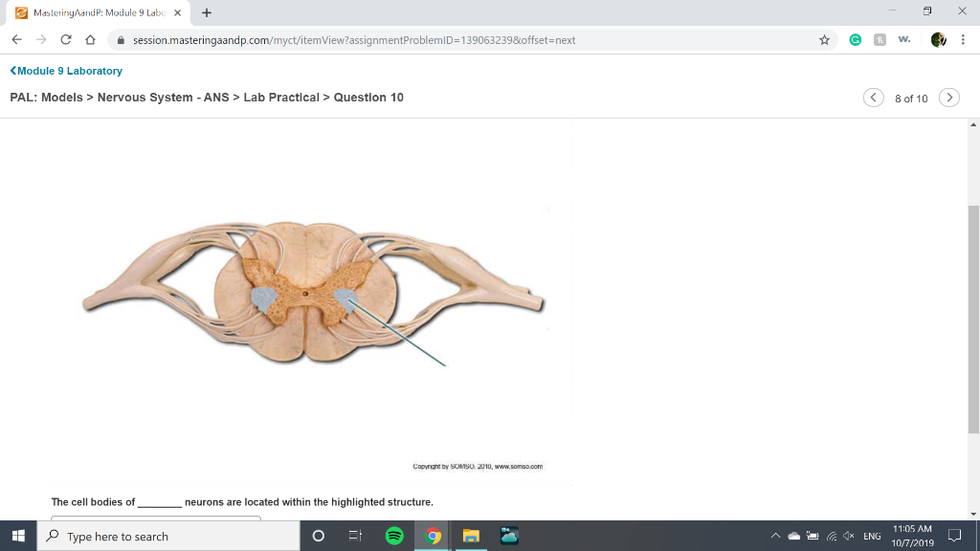Click the grayed R extension icon
980x551 pixels.
882,39
